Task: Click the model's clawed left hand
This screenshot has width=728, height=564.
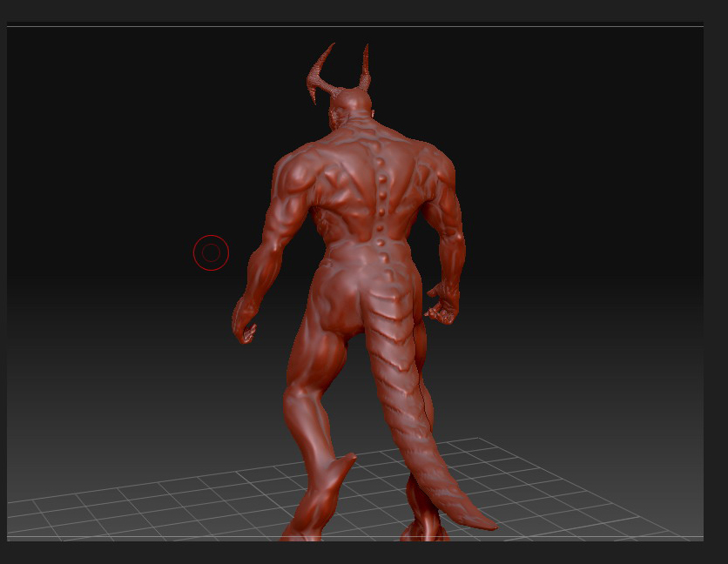Action: click(243, 320)
